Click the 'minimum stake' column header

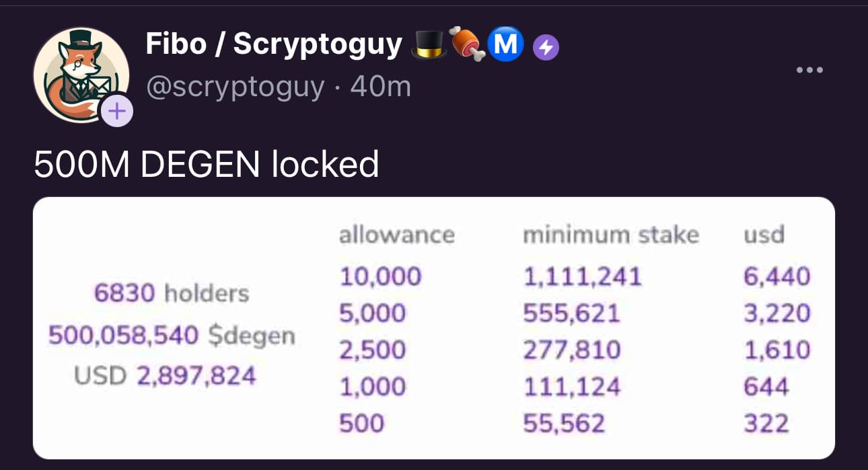click(611, 235)
